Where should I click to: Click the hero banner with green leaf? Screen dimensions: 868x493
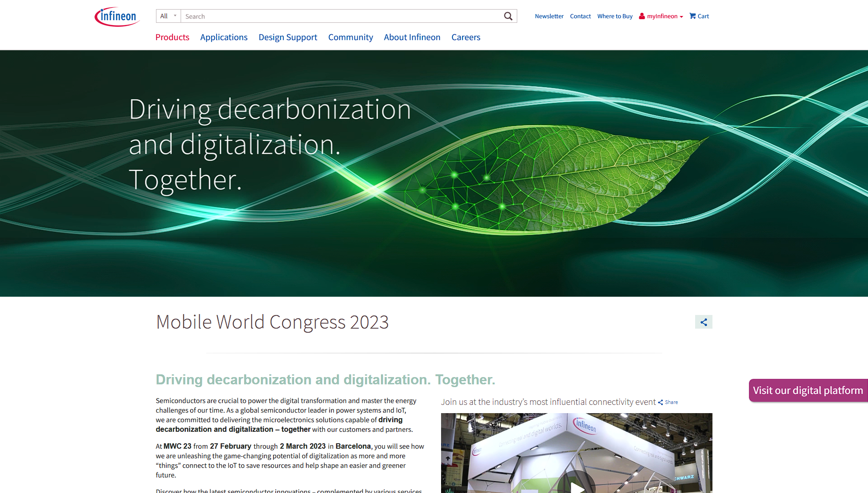tap(434, 173)
